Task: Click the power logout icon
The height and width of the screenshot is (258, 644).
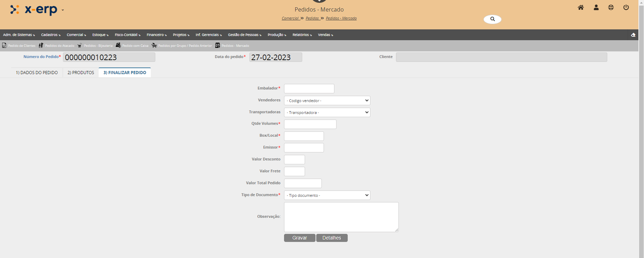Action: click(x=626, y=7)
